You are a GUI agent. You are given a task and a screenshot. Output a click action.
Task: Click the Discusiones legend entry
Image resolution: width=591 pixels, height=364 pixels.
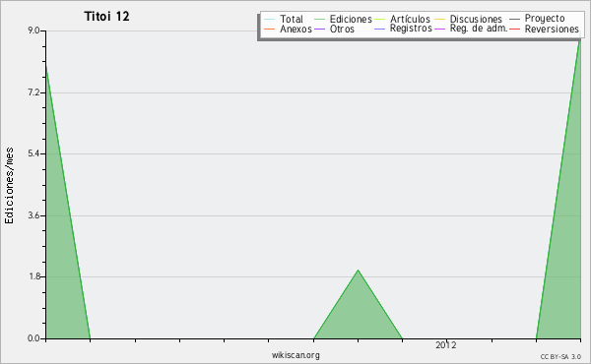click(x=469, y=19)
